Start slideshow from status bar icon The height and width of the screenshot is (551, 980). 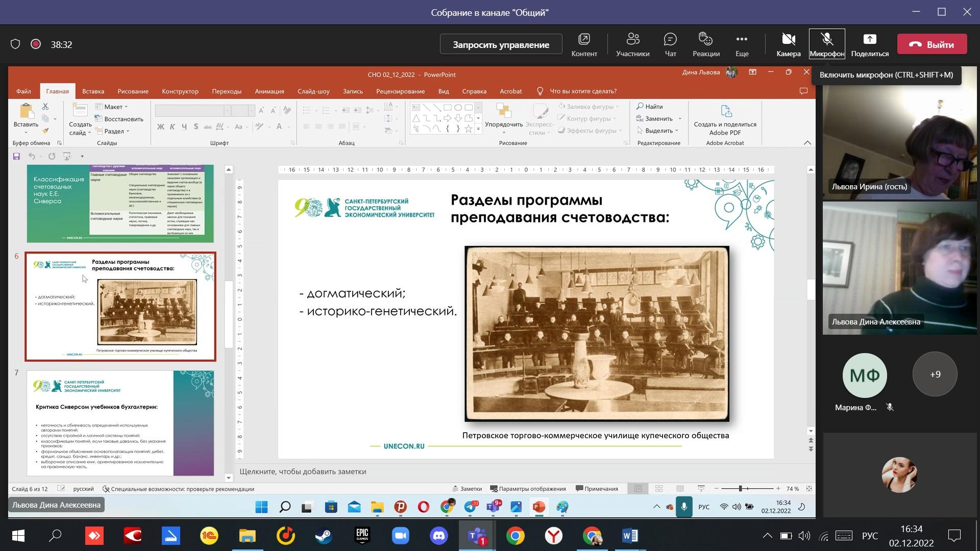click(x=701, y=489)
